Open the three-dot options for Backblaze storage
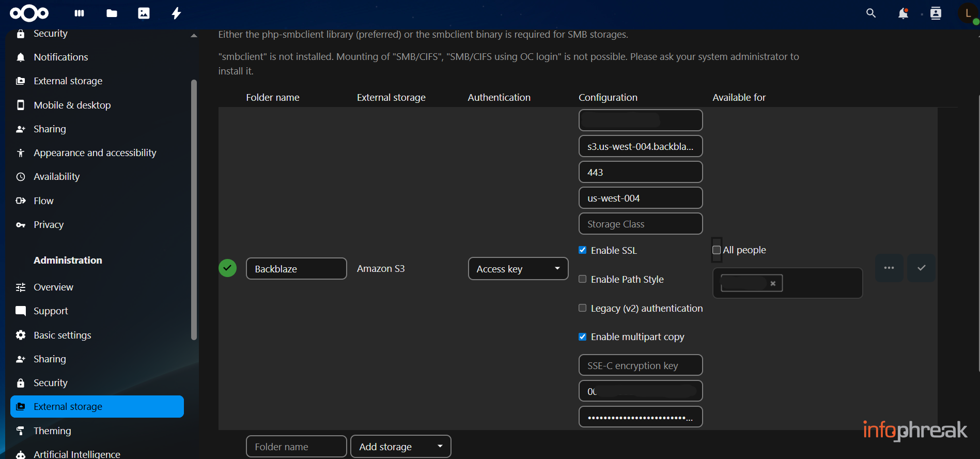This screenshot has width=980, height=459. pyautogui.click(x=889, y=268)
